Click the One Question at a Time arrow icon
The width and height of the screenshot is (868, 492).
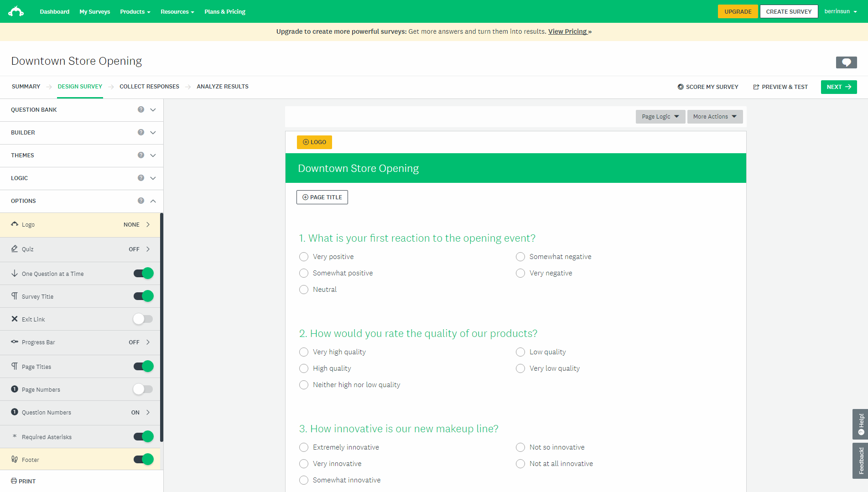click(x=15, y=273)
